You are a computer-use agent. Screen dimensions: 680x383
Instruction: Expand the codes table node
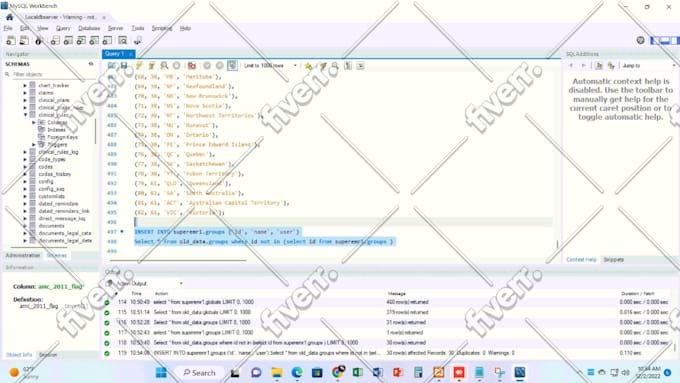[x=25, y=167]
